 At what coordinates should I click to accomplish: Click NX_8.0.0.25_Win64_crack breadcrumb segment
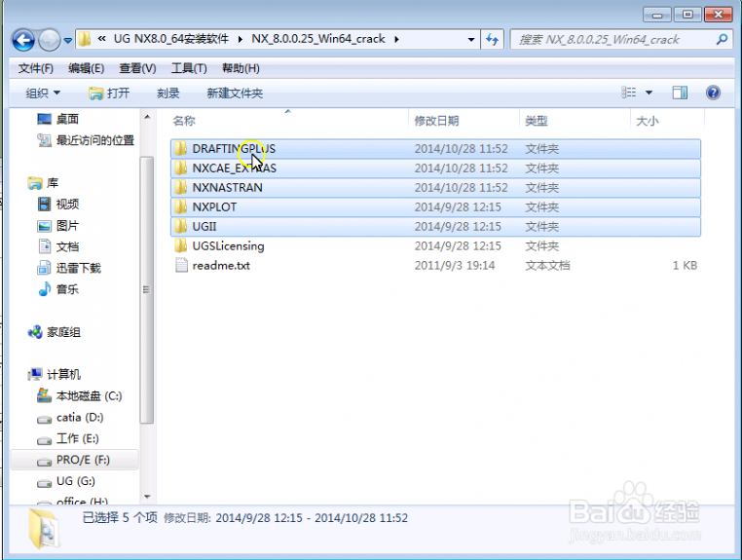[x=318, y=39]
